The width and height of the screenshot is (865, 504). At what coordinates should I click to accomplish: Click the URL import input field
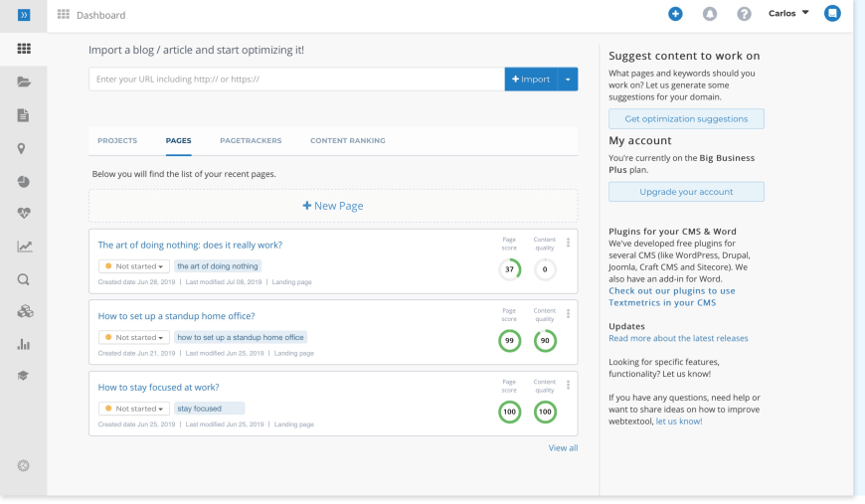[296, 80]
